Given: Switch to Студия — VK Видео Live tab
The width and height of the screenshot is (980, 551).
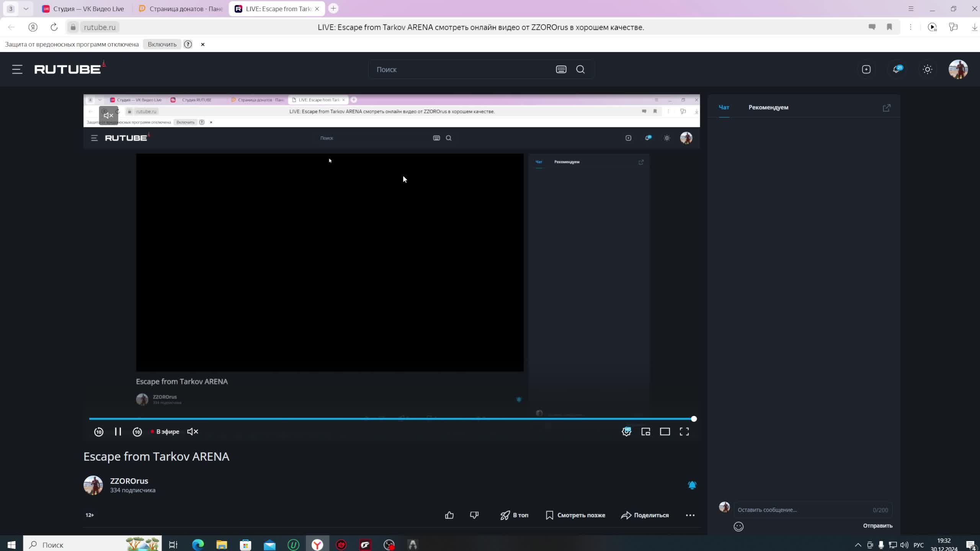Looking at the screenshot, I should [x=83, y=9].
